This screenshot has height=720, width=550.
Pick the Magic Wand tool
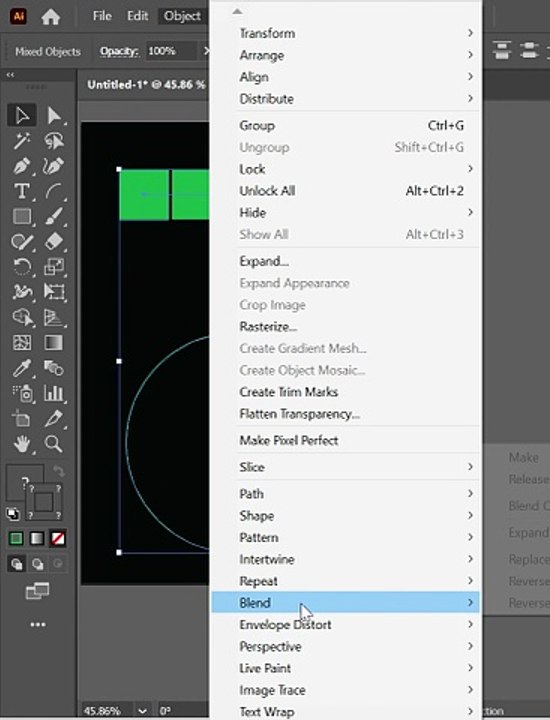pos(22,141)
